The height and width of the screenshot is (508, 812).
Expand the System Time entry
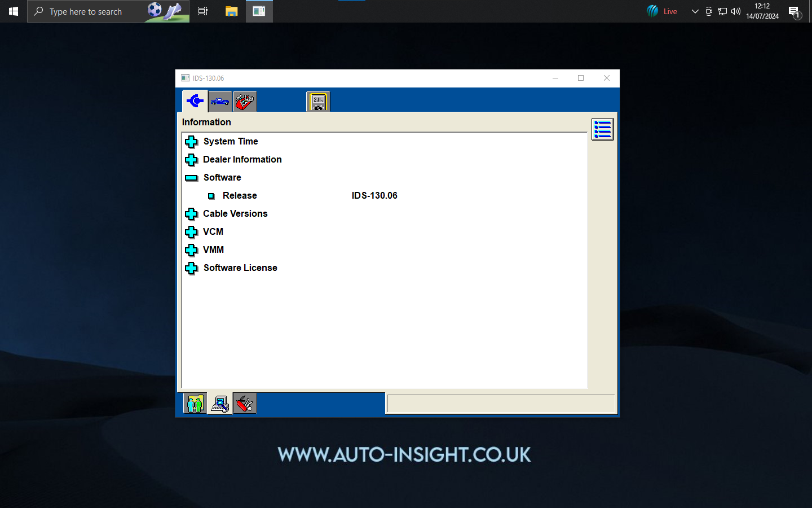[x=192, y=142]
